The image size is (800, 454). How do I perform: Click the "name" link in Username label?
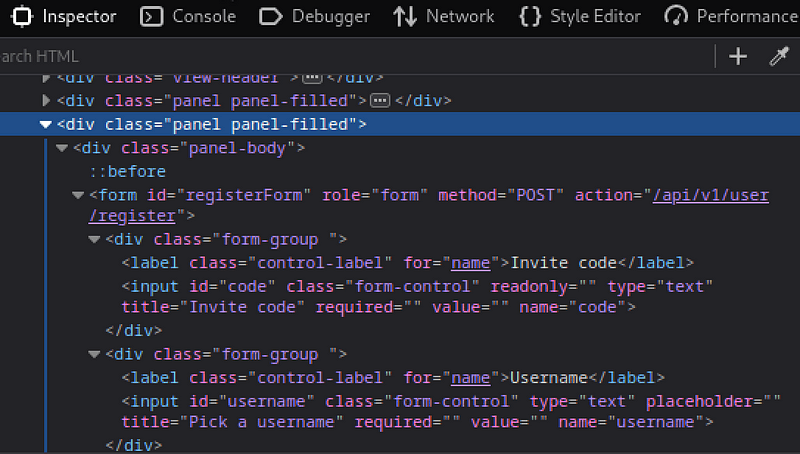click(x=470, y=378)
